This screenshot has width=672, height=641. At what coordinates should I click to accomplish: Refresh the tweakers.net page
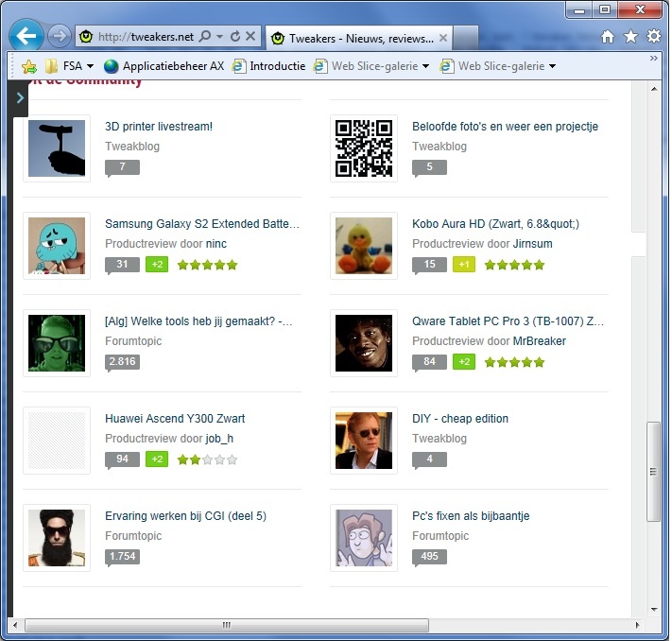[x=234, y=37]
